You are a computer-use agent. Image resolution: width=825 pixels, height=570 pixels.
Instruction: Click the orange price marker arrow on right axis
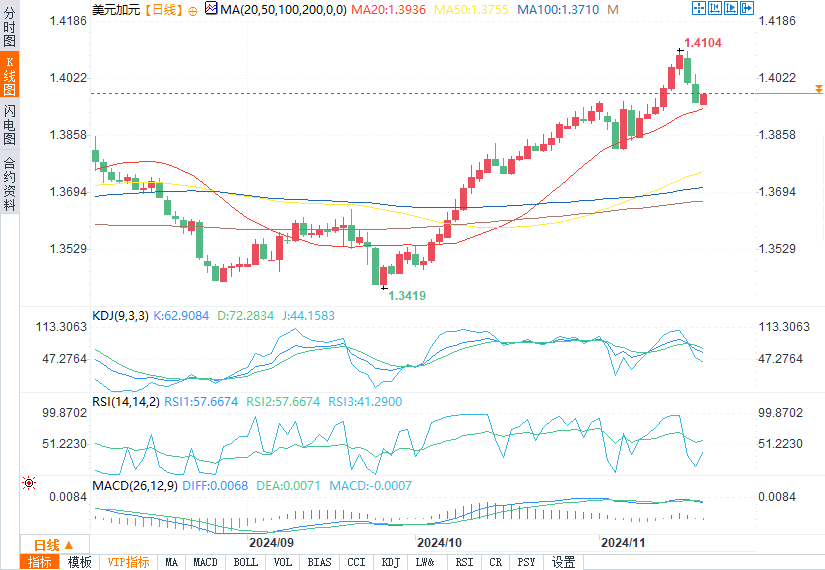pos(819,89)
